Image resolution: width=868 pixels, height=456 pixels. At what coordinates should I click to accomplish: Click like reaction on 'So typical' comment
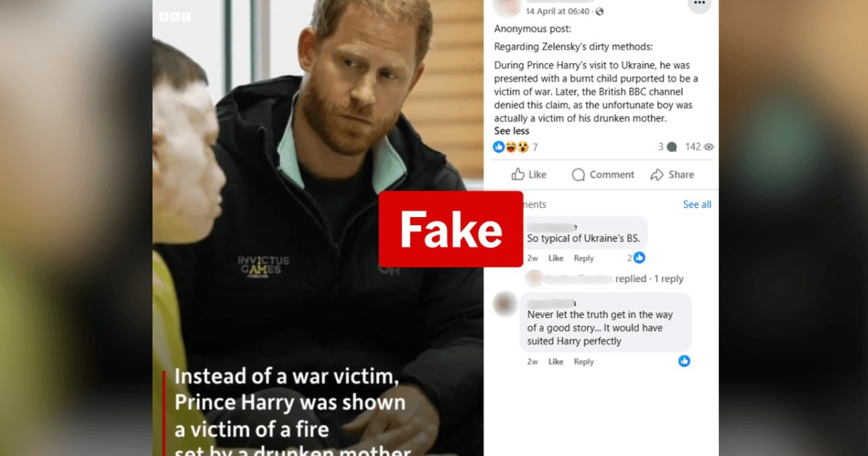pos(639,258)
